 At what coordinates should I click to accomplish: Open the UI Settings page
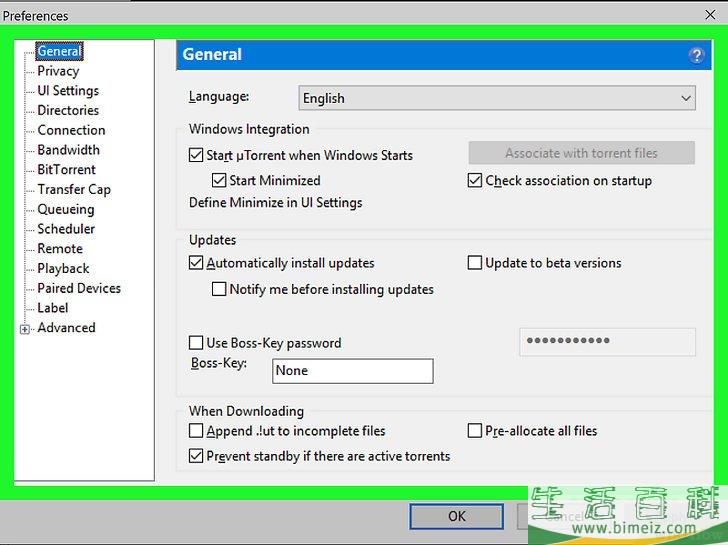(x=68, y=91)
